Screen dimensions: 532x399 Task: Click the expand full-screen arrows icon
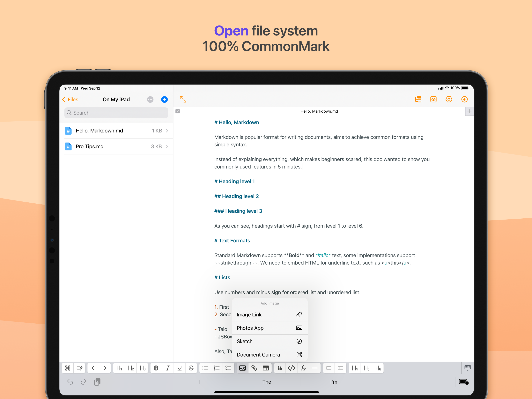click(x=183, y=99)
